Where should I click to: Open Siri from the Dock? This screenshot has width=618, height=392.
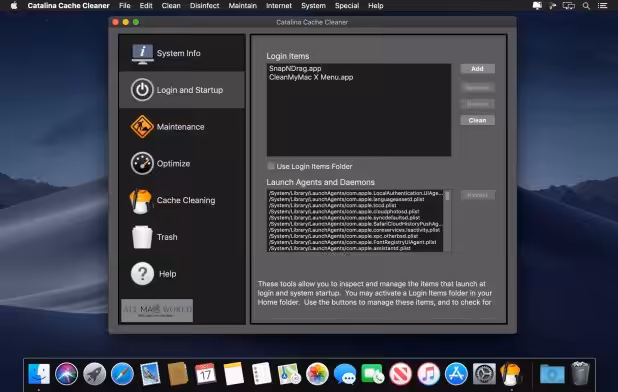click(67, 373)
